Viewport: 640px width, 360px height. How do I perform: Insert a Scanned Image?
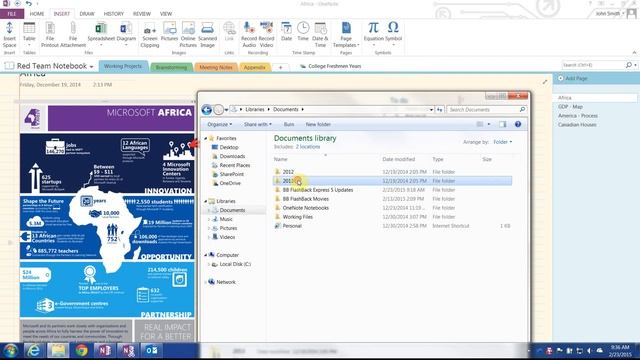[x=207, y=35]
